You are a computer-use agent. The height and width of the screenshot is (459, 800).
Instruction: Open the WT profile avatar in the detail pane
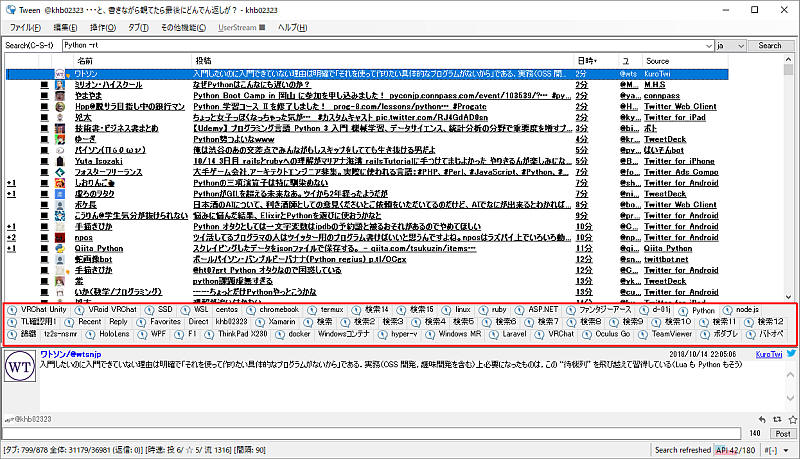tap(20, 366)
